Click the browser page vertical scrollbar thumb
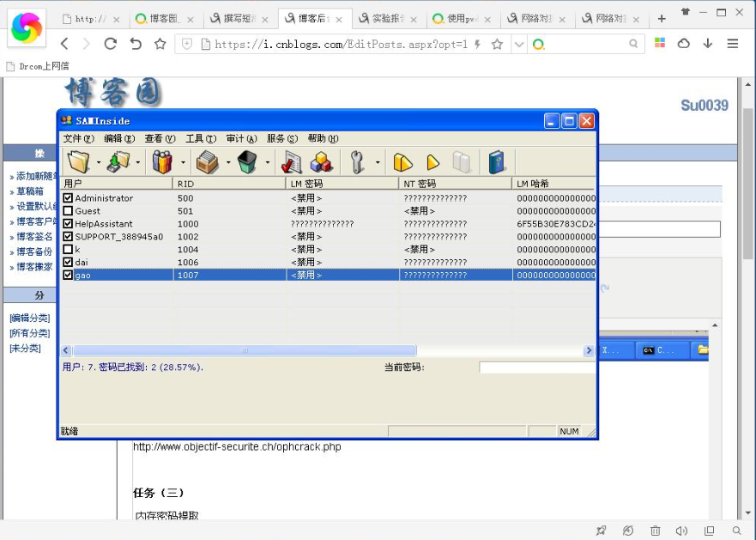Viewport: 756px width, 540px height. coord(747,184)
